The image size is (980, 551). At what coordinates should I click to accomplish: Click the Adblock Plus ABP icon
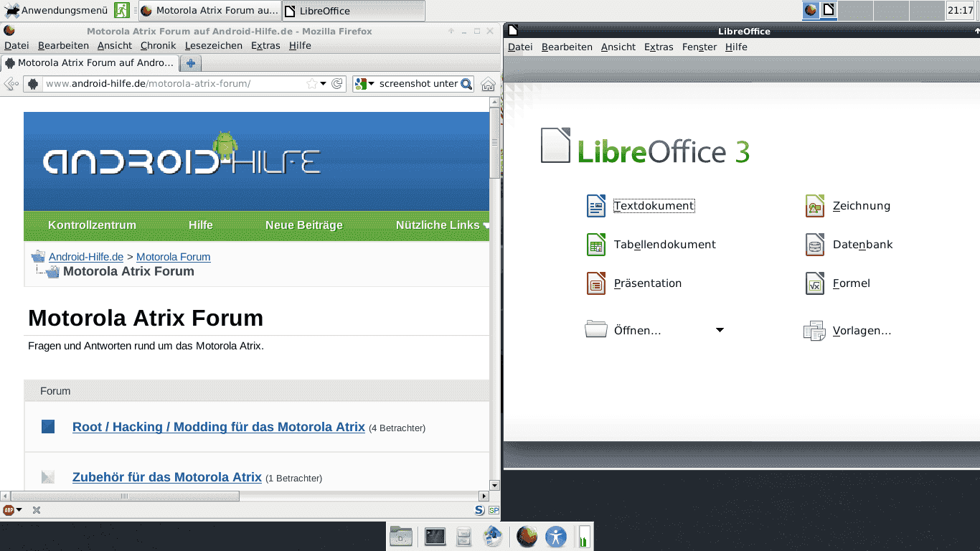point(9,510)
